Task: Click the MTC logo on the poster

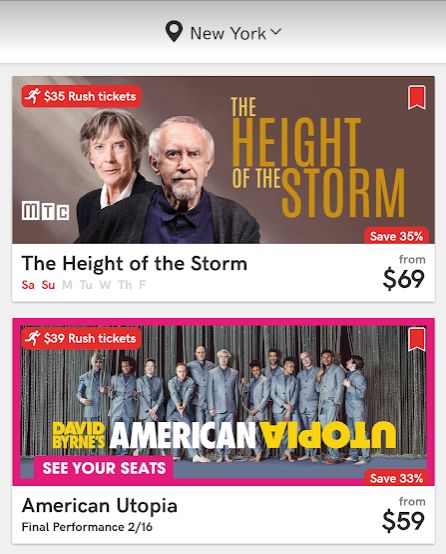Action: (45, 211)
